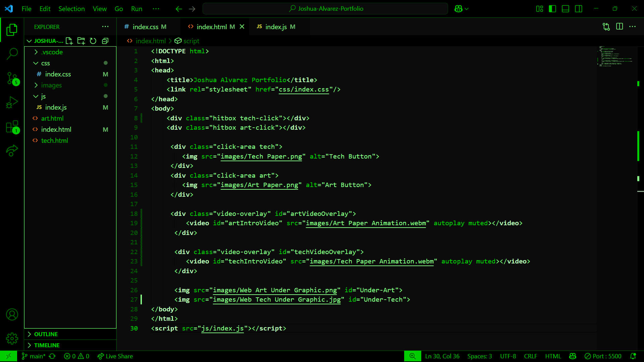Expand the TIMELINE section
Viewport: 644px width, 362px height.
pos(70,345)
